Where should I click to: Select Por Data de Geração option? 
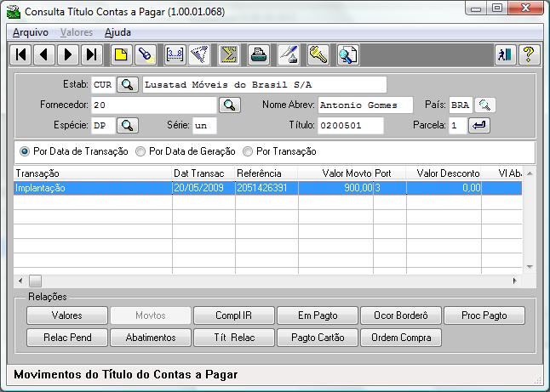(x=186, y=151)
